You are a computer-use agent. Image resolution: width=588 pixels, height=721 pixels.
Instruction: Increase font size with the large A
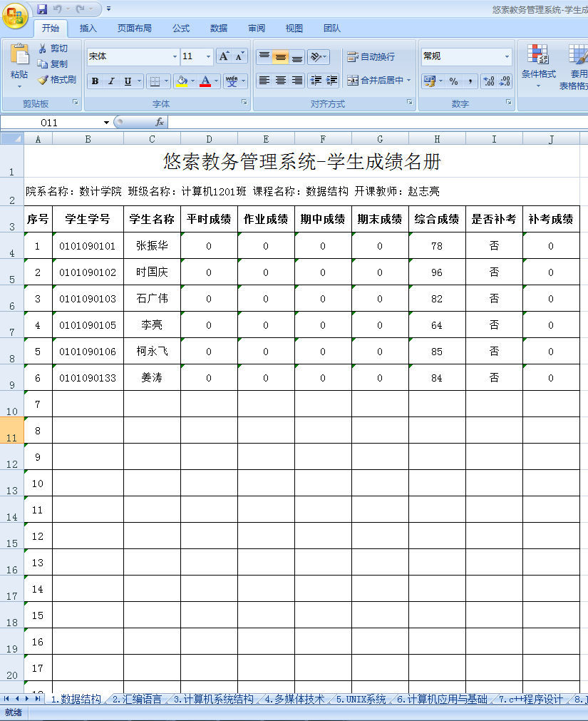pyautogui.click(x=225, y=56)
